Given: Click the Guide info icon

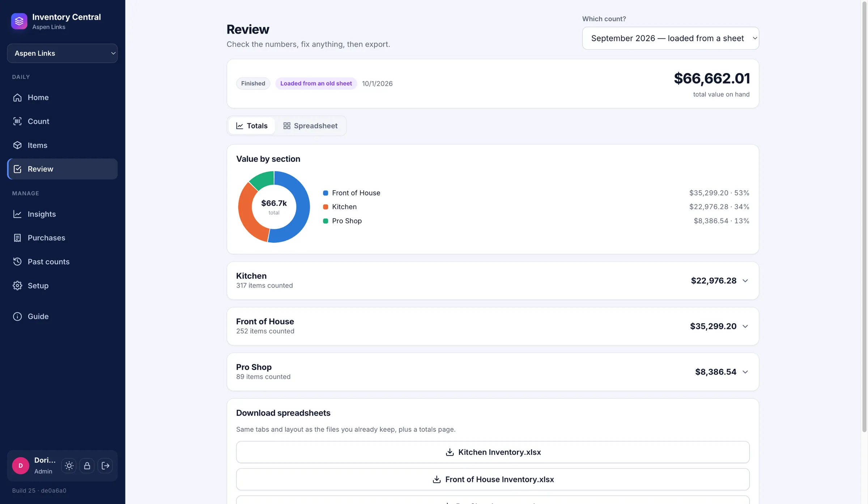Looking at the screenshot, I should click(x=17, y=316).
